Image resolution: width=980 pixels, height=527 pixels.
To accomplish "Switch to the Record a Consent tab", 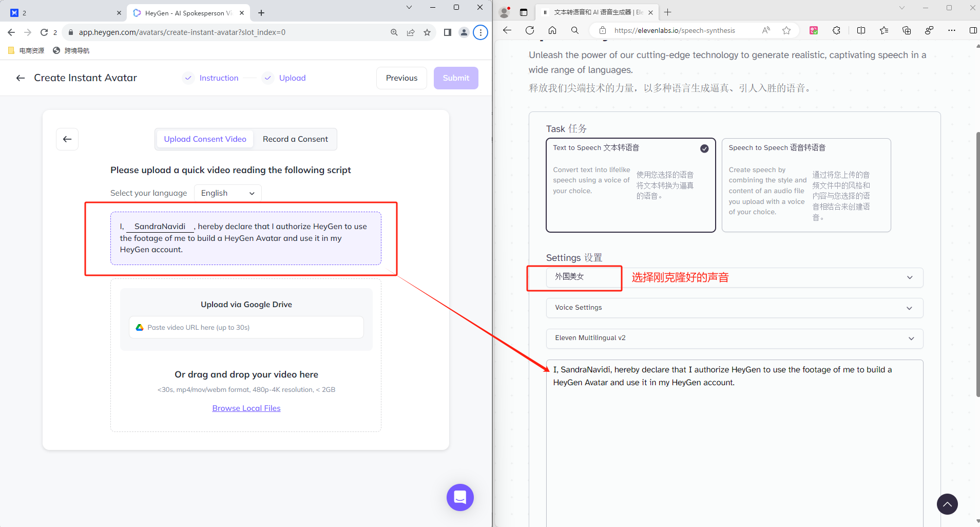I will [x=295, y=139].
